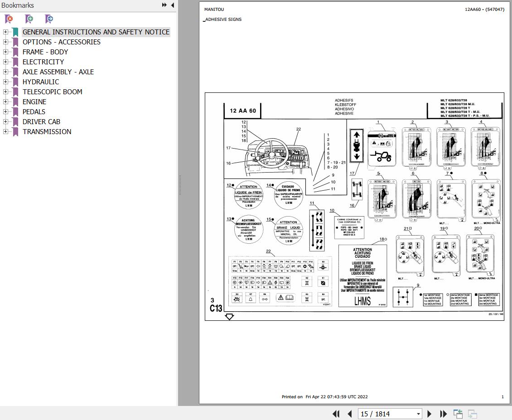Go to previous page arrow
Image resolution: width=512 pixels, height=420 pixels.
coord(349,414)
